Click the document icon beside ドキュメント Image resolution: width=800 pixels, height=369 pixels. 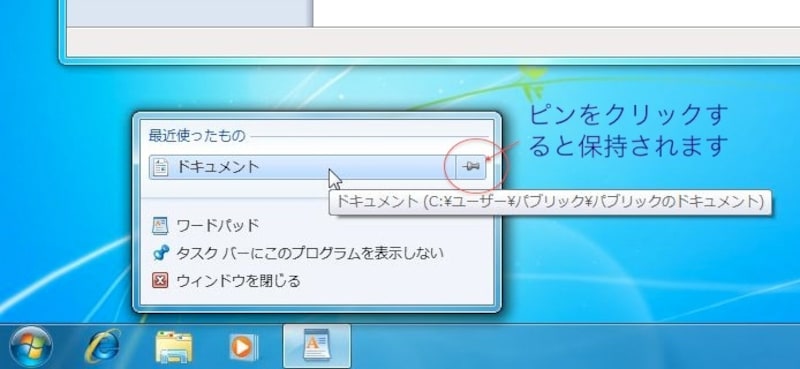(x=161, y=167)
